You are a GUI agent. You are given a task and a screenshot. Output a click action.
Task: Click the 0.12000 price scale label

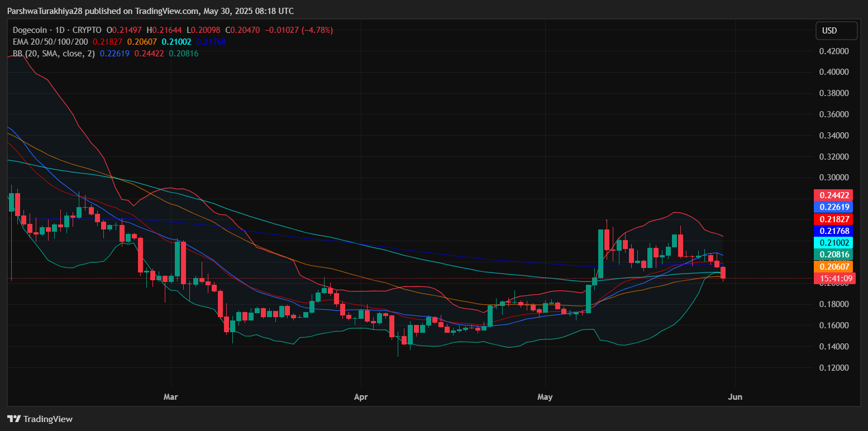833,368
